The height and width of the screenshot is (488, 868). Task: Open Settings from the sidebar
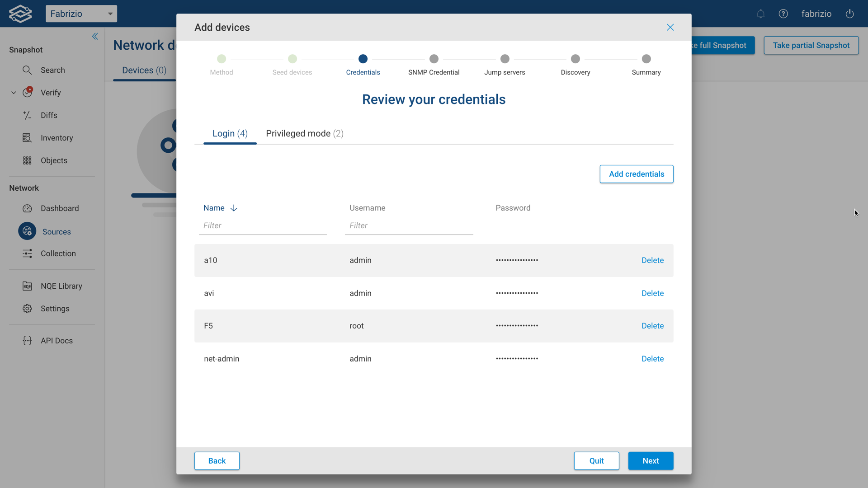tap(27, 309)
